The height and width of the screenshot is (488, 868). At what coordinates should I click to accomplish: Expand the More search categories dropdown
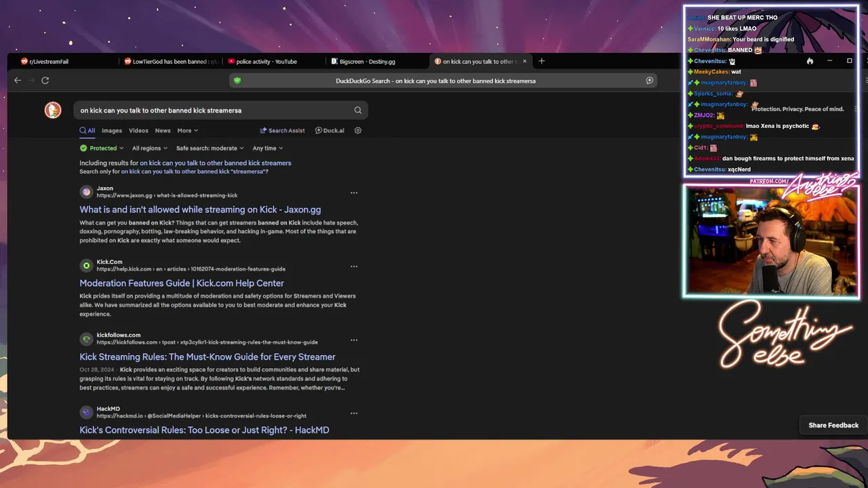coord(188,131)
